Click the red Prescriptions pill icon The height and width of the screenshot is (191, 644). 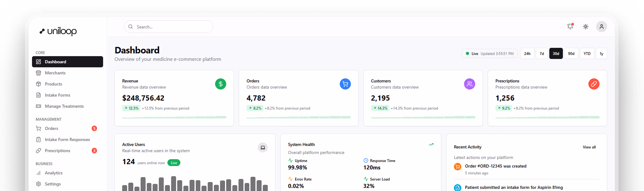[594, 84]
